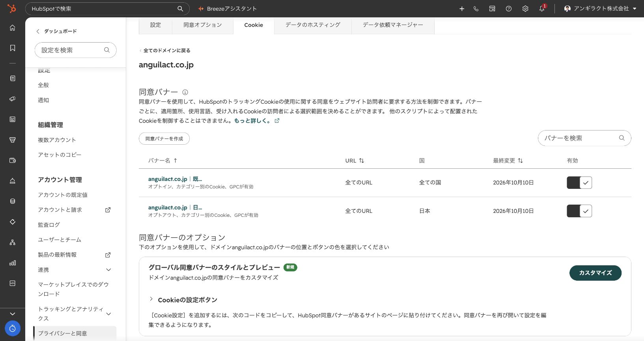Viewport: 644px width, 341px height.
Task: Expand Cookieの設定ボタン section
Action: (x=183, y=300)
